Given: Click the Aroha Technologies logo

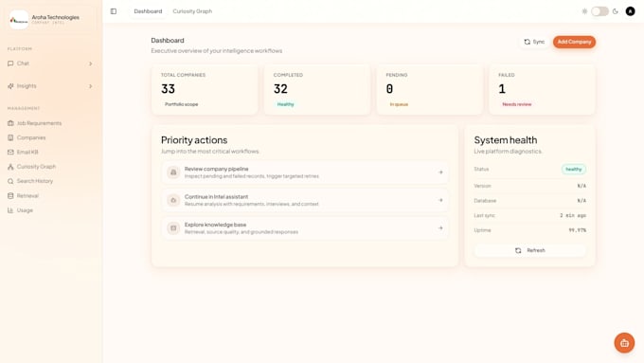Looking at the screenshot, I should click(19, 20).
